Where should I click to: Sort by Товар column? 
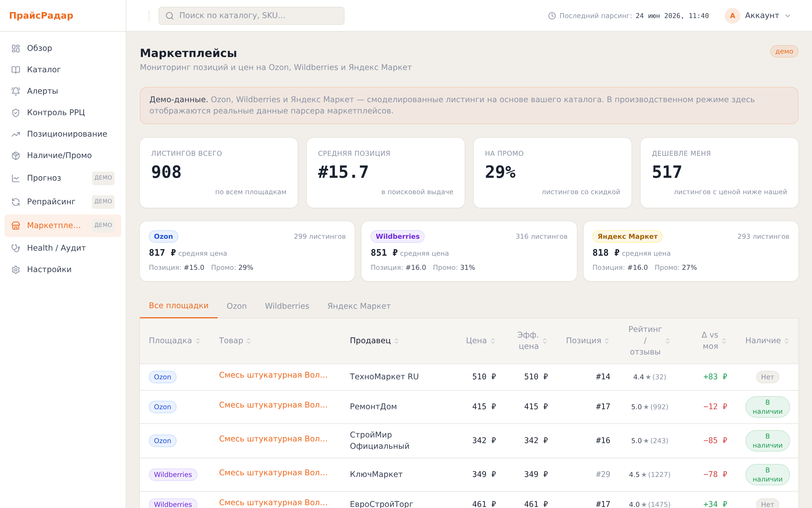[235, 341]
